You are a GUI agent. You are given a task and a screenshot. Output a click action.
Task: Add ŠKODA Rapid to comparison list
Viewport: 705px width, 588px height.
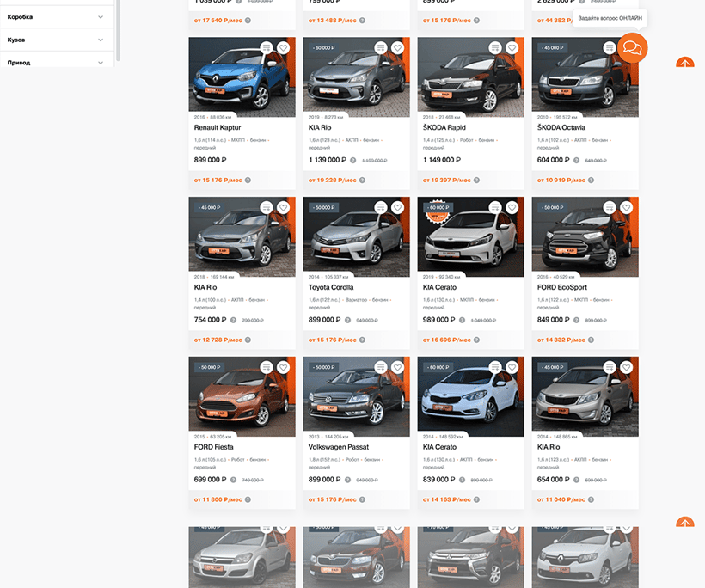[x=495, y=47]
